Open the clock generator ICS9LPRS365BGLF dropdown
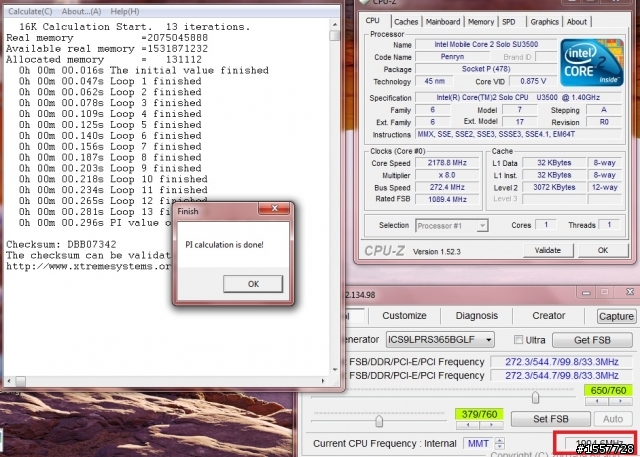Image resolution: width=640 pixels, height=457 pixels. 440,339
